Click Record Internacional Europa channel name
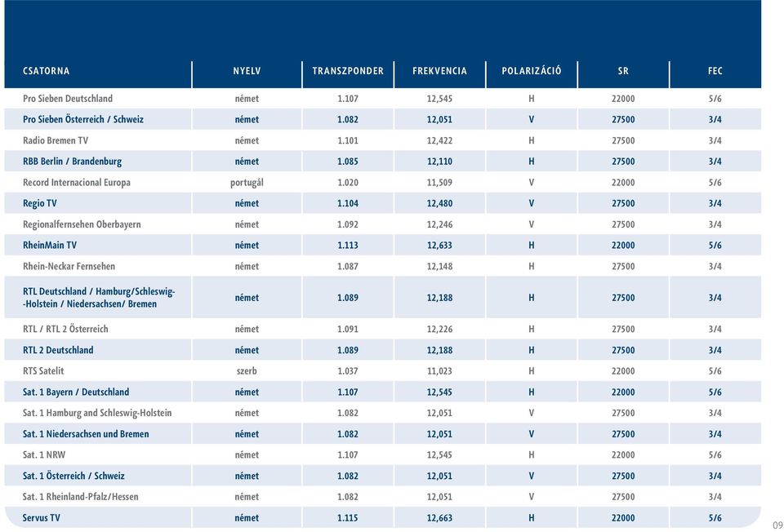The width and height of the screenshot is (784, 532). pos(77,182)
